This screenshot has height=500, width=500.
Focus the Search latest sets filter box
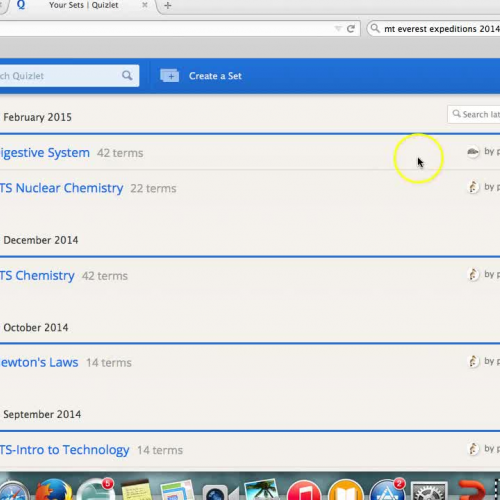(x=474, y=114)
